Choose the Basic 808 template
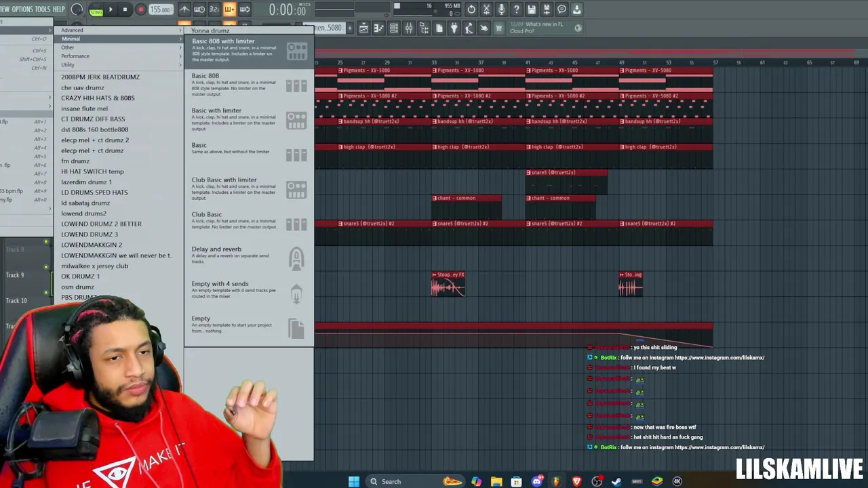The height and width of the screenshot is (488, 868). click(x=249, y=85)
